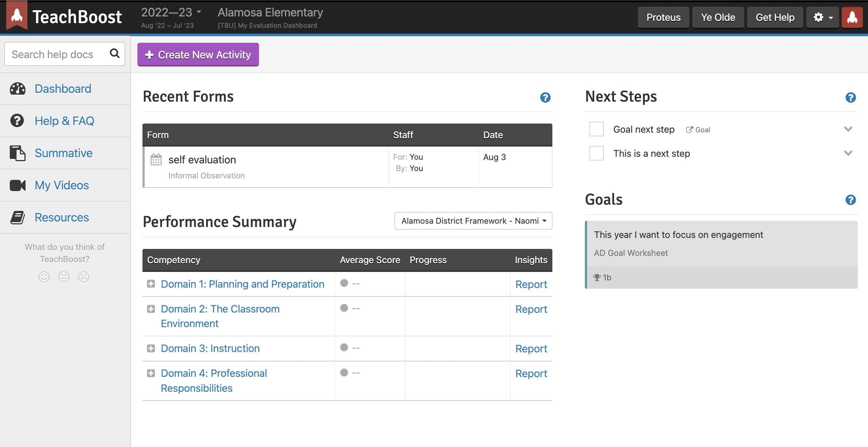The image size is (868, 447).
Task: Select the happy face feedback icon
Action: tap(44, 277)
